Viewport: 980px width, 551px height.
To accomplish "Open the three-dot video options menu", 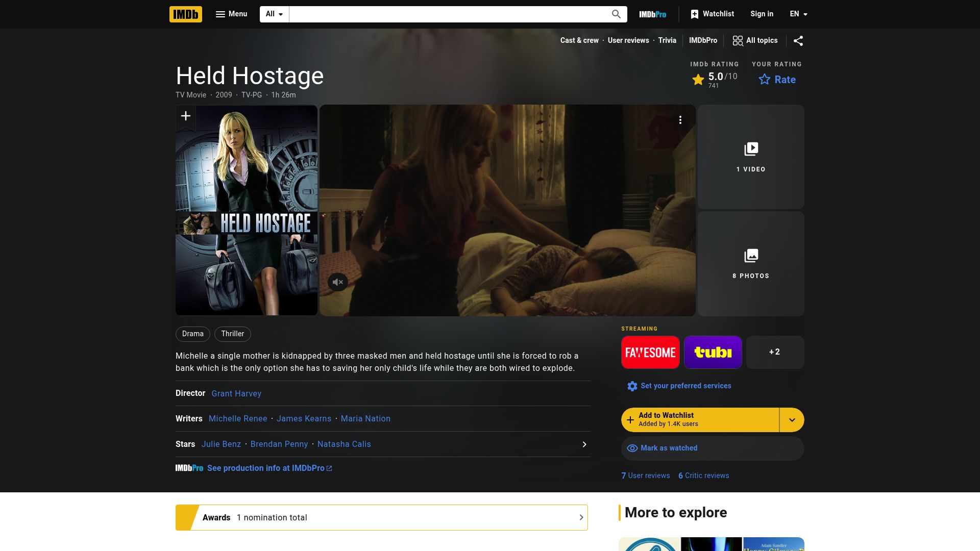I will [x=680, y=120].
